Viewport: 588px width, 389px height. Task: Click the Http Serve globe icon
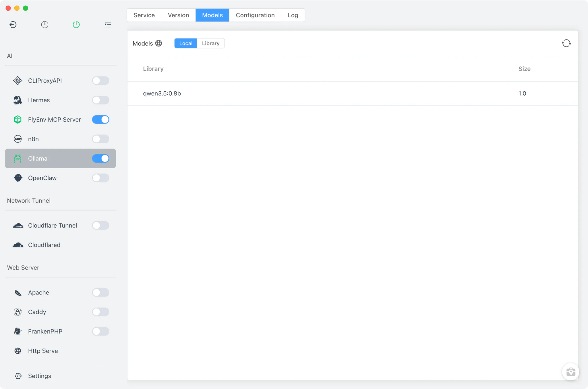pos(18,351)
